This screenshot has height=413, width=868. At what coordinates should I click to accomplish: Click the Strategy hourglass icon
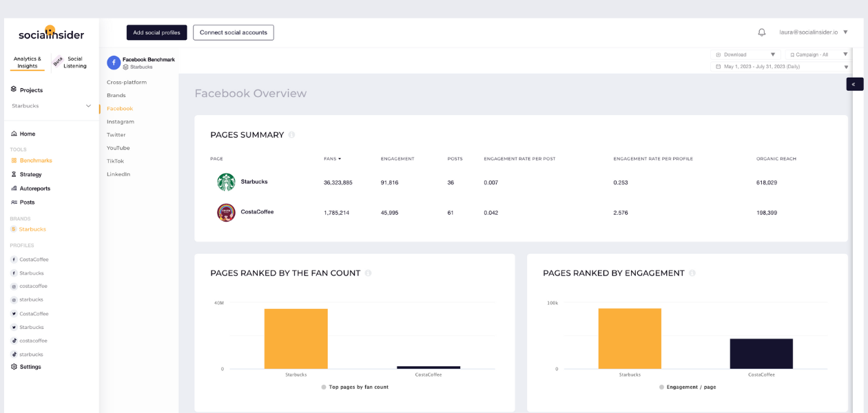(14, 174)
